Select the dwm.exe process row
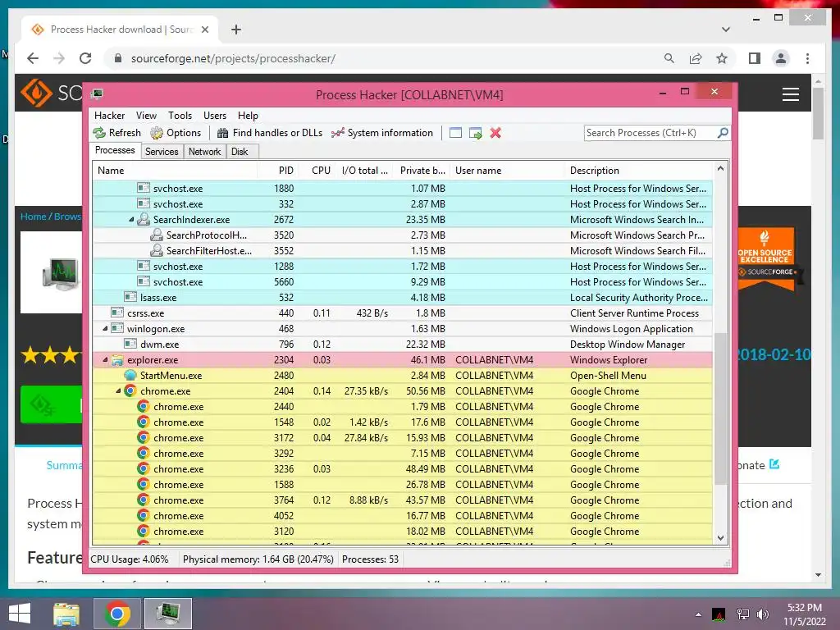 pos(402,344)
